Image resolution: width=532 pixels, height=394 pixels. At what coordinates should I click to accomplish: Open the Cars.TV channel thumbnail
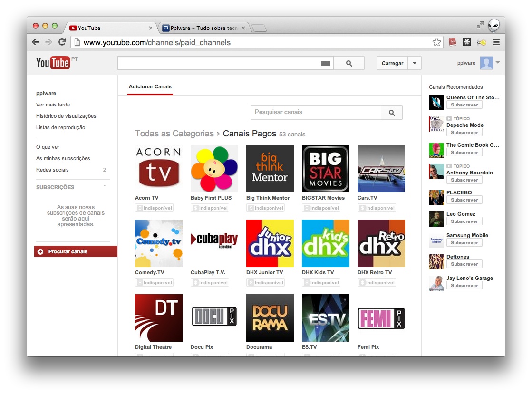pos(381,169)
